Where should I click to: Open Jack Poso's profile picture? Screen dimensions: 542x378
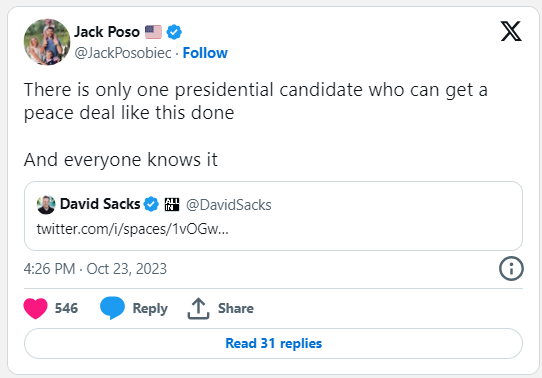point(47,42)
